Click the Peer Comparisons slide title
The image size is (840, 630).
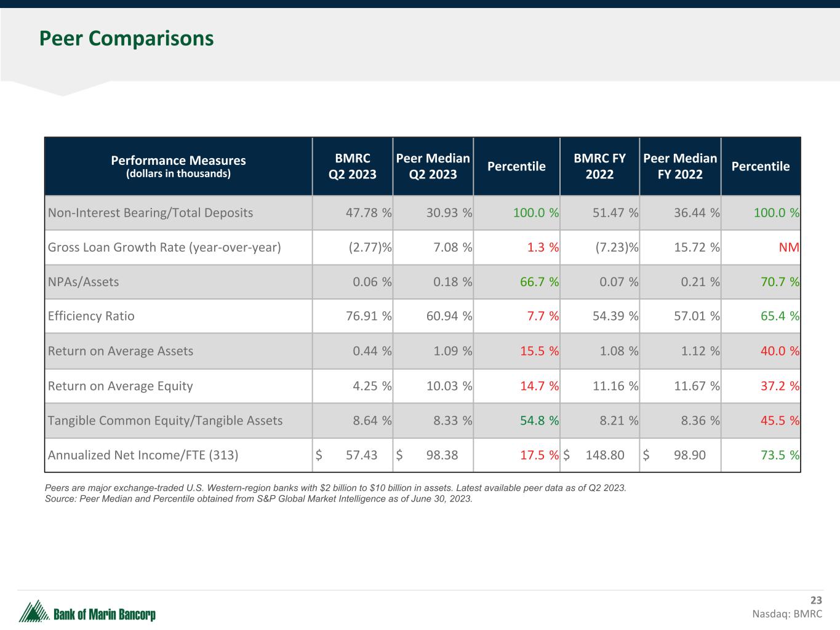(x=126, y=38)
